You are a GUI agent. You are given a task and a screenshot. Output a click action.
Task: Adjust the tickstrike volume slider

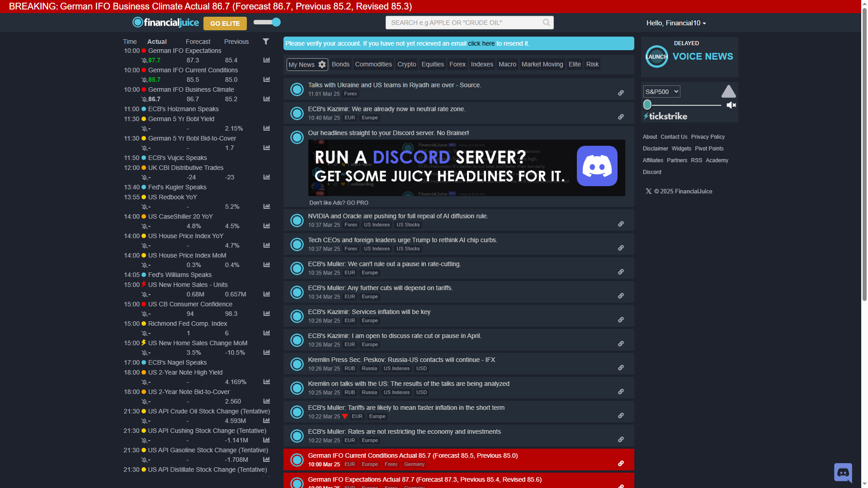tap(647, 105)
